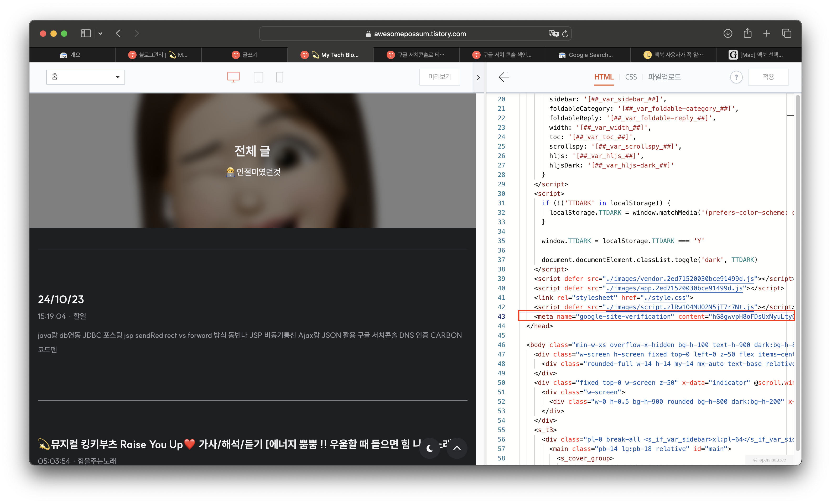Click the 할일 category link
Image resolution: width=831 pixels, height=504 pixels.
80,316
